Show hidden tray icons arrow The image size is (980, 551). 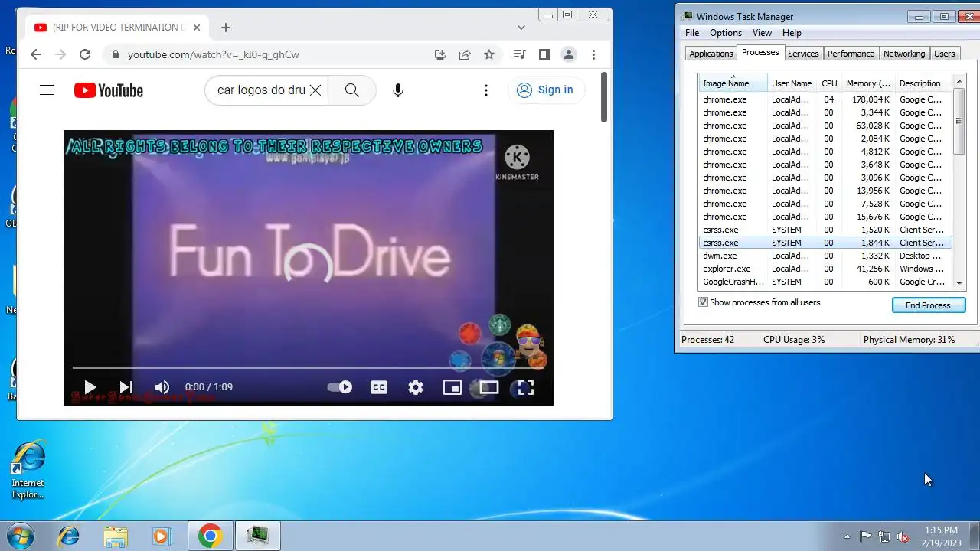coord(847,536)
